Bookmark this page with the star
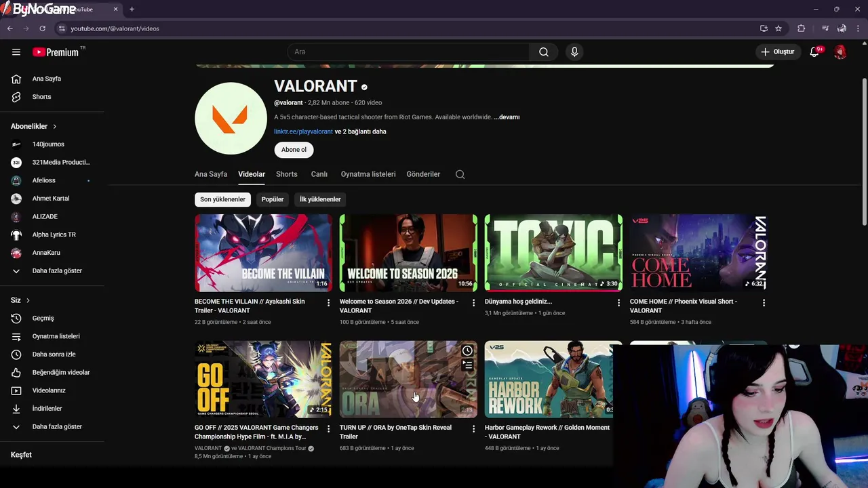Image resolution: width=868 pixels, height=488 pixels. (778, 28)
